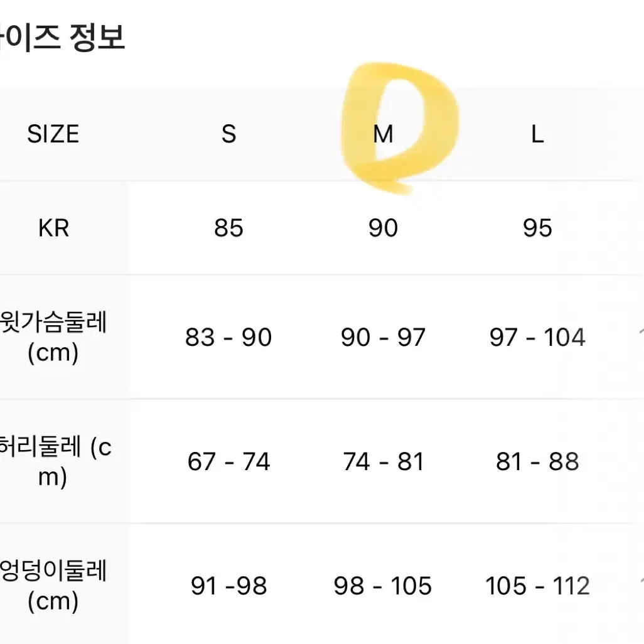
Task: Select chest value 83 - 90
Action: [x=228, y=337]
